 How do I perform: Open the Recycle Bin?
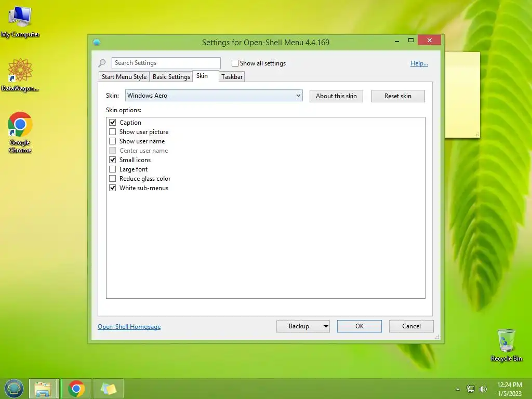(506, 345)
